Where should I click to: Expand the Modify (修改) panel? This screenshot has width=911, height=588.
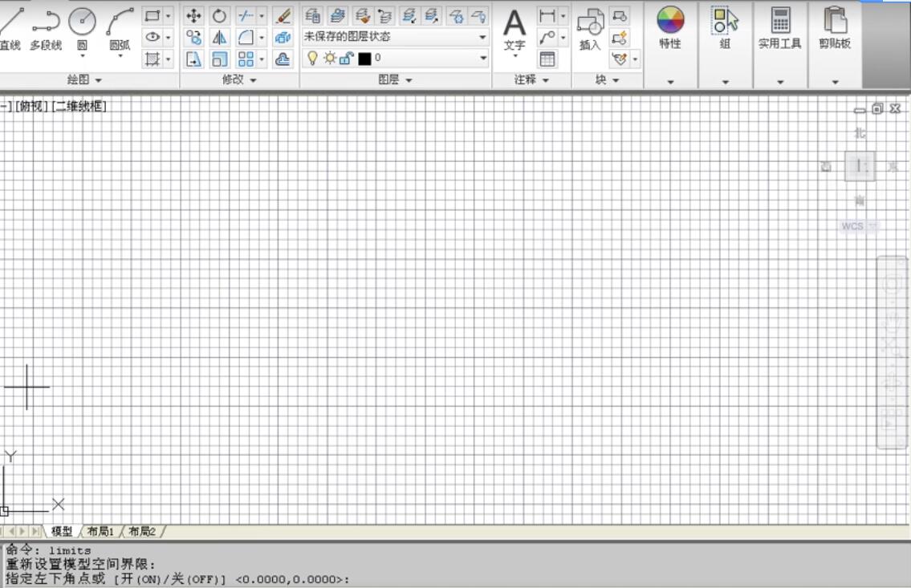pyautogui.click(x=238, y=80)
